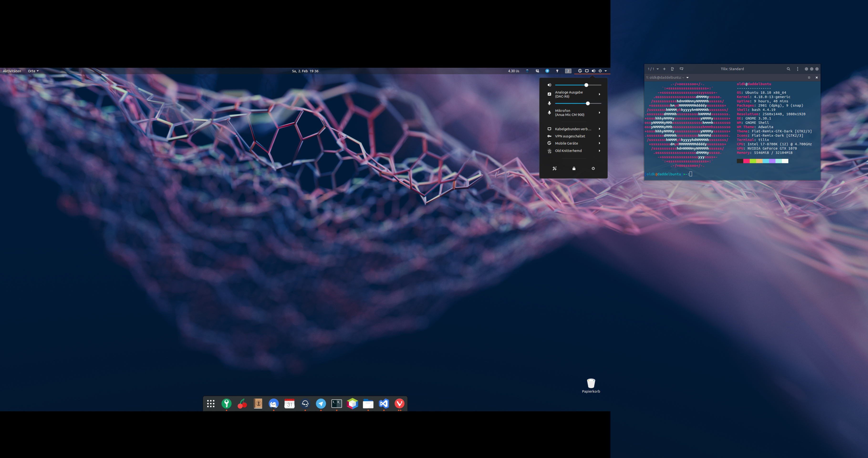Viewport: 868px width, 458px height.
Task: Open the cherry notes app in dock
Action: pyautogui.click(x=242, y=404)
